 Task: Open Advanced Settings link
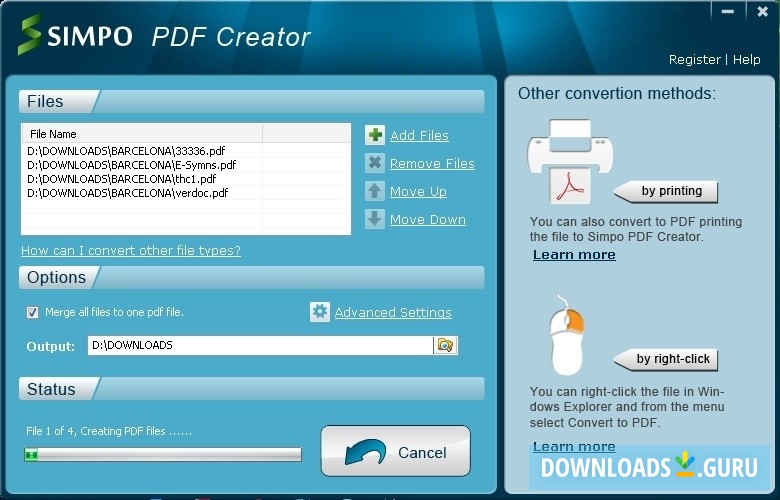[x=393, y=312]
